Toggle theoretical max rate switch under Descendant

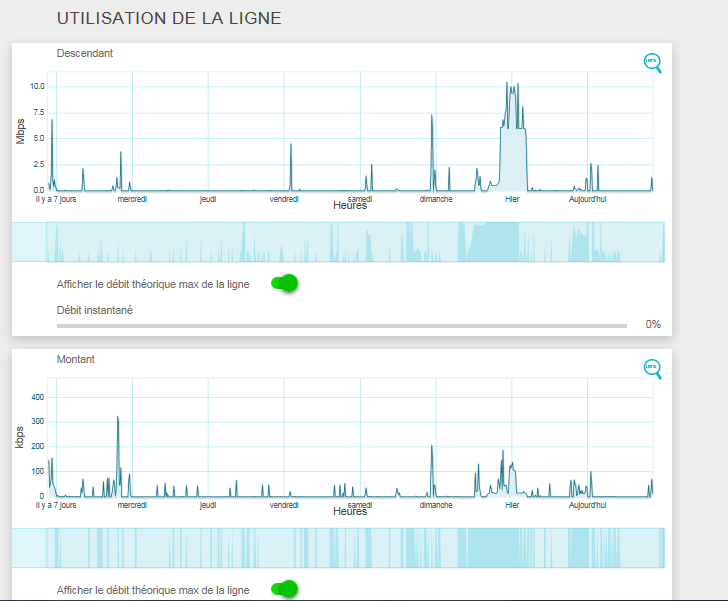coord(285,284)
